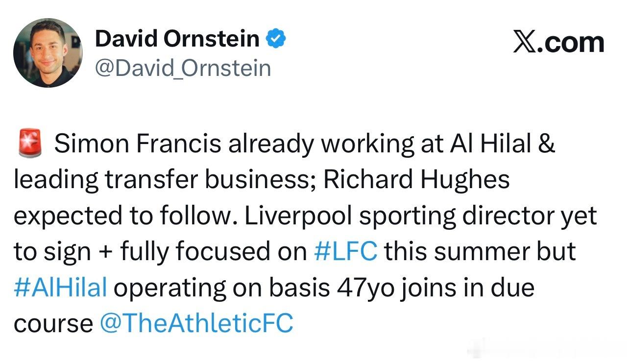
Task: Click the name Richard Hughes in tweet
Action: (x=416, y=180)
